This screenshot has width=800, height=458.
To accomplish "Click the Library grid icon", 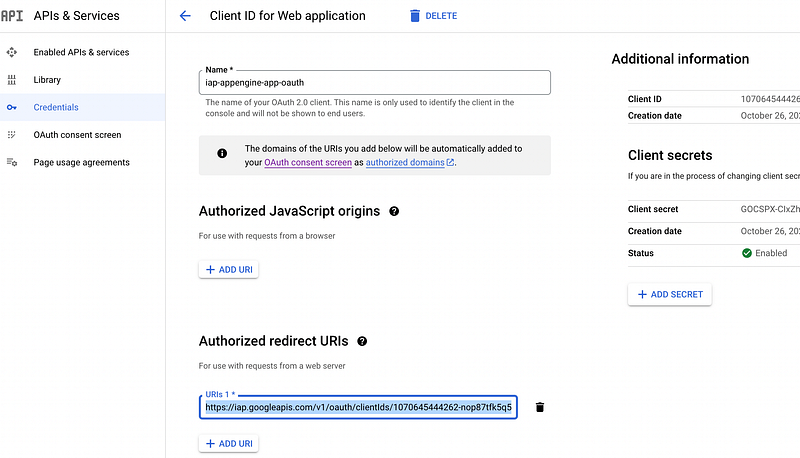I will [12, 80].
